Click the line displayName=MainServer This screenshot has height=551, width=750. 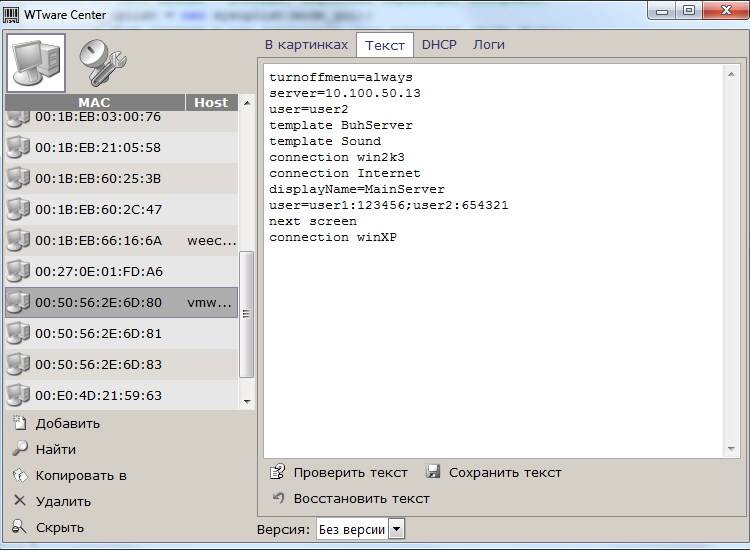(357, 189)
